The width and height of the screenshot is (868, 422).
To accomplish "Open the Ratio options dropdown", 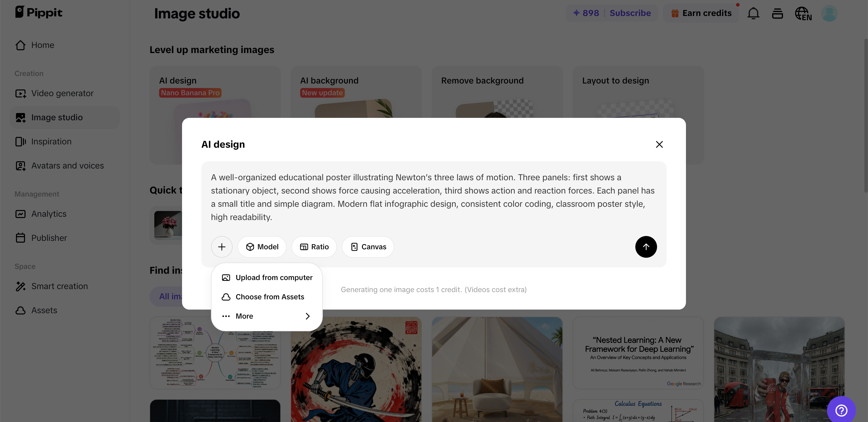I will [x=314, y=247].
